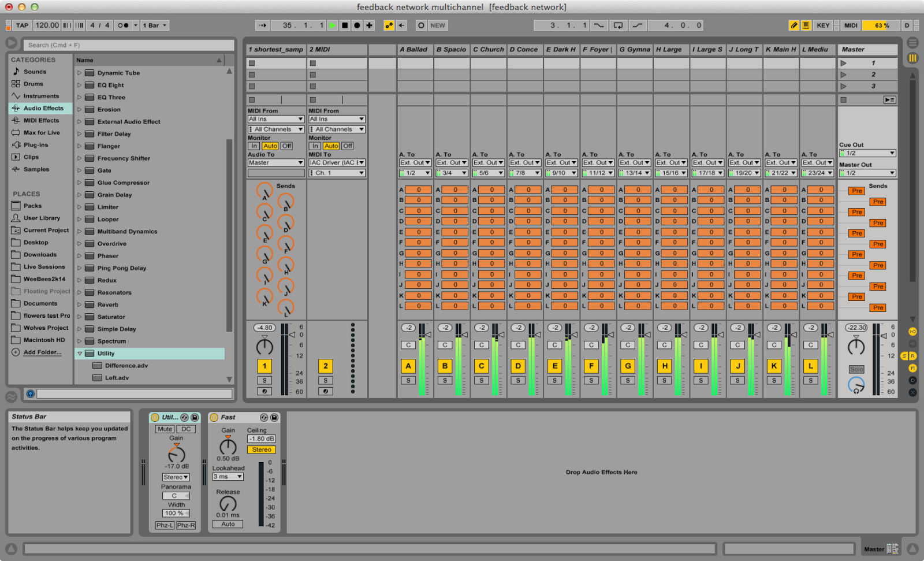This screenshot has height=561, width=924.
Task: Open the 3 ms Lookahead dropdown
Action: pyautogui.click(x=228, y=477)
